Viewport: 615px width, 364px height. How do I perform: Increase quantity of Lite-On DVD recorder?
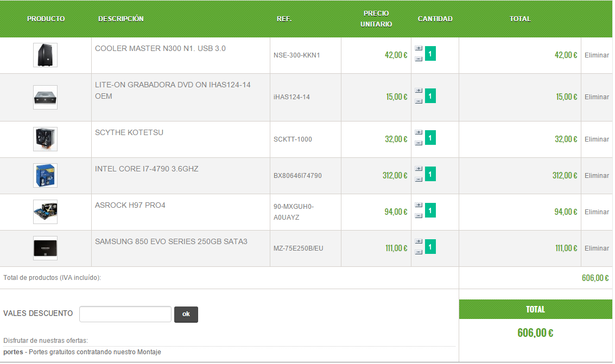point(419,91)
